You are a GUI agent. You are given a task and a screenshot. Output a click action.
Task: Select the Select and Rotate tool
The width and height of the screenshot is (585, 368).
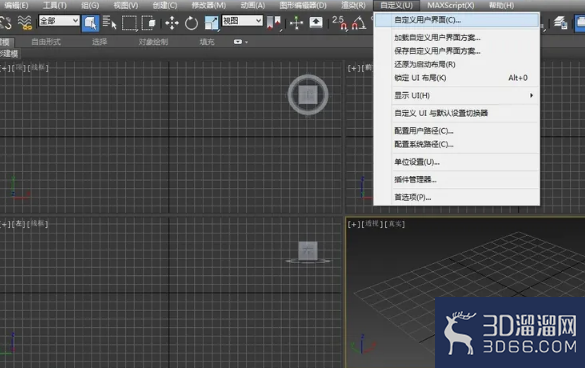tap(191, 23)
